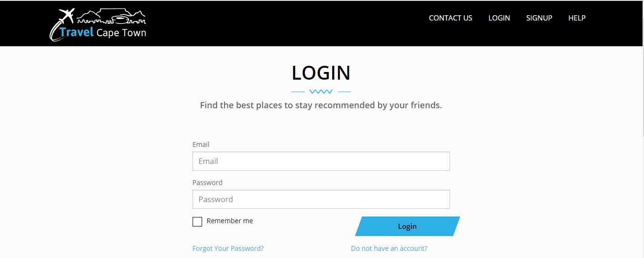The height and width of the screenshot is (258, 644).
Task: Focus the Password input field
Action: 321,199
